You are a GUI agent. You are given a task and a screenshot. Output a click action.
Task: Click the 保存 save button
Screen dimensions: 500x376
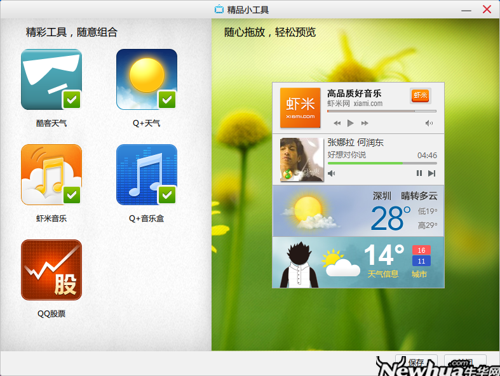point(416,363)
